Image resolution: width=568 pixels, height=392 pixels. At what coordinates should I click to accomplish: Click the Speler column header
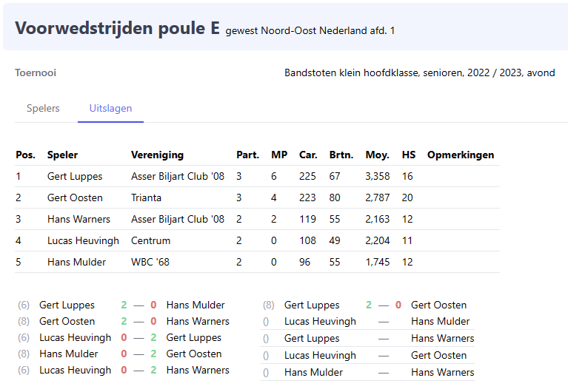(x=62, y=155)
